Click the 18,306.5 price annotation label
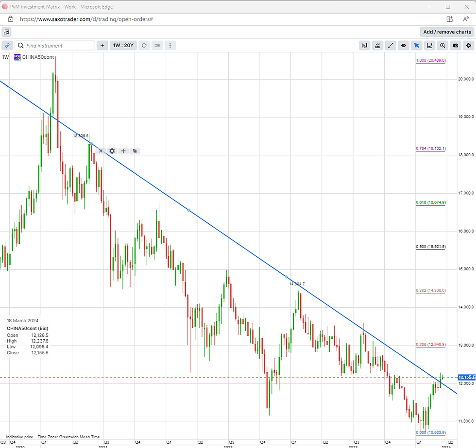The height and width of the screenshot is (448, 476). [81, 136]
